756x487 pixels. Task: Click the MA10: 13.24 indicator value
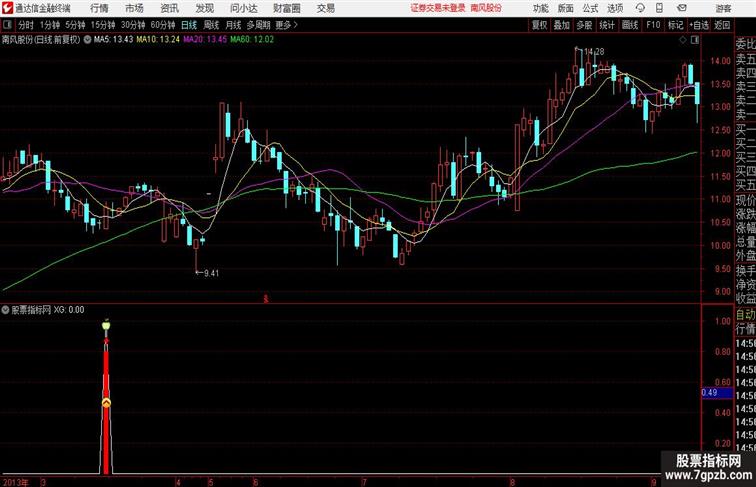click(x=158, y=40)
